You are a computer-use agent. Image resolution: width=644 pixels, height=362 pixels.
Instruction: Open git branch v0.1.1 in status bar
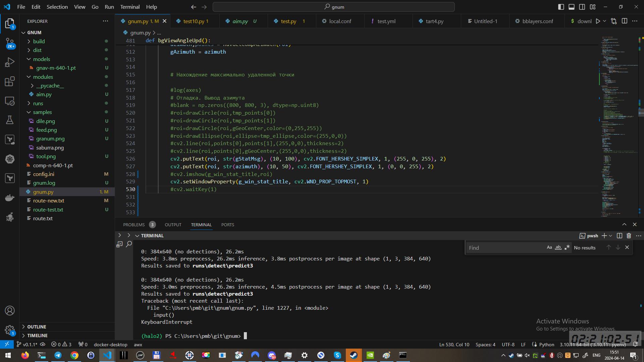[x=27, y=344]
